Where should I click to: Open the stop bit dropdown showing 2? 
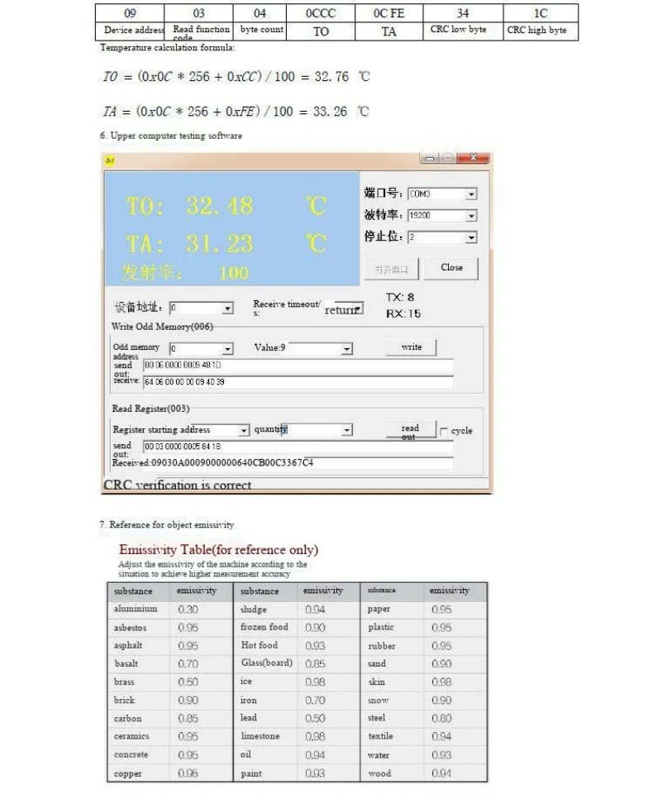[471, 237]
